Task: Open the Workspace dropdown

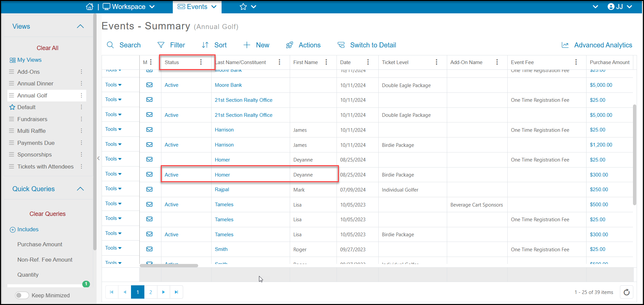Action: (x=129, y=7)
